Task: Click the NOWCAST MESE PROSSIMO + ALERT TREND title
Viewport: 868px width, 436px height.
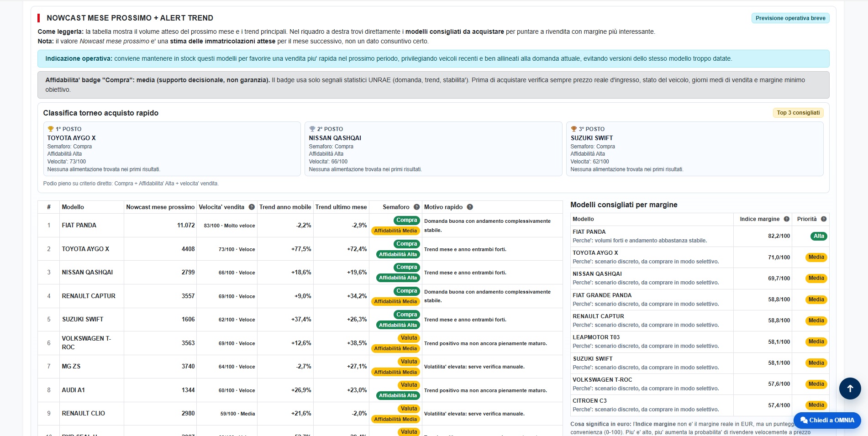Action: (130, 18)
